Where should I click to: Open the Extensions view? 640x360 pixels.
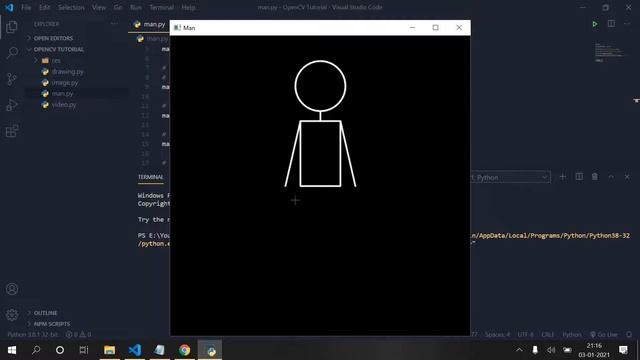coord(12,131)
